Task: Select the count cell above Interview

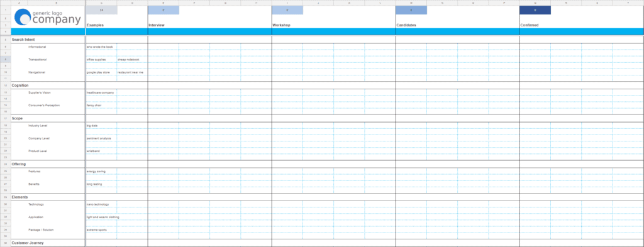Action: click(164, 10)
